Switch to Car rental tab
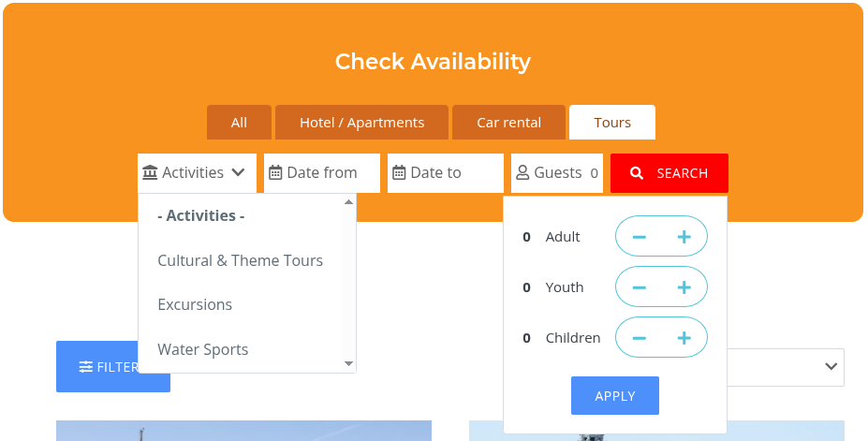868x441 pixels. pyautogui.click(x=508, y=123)
